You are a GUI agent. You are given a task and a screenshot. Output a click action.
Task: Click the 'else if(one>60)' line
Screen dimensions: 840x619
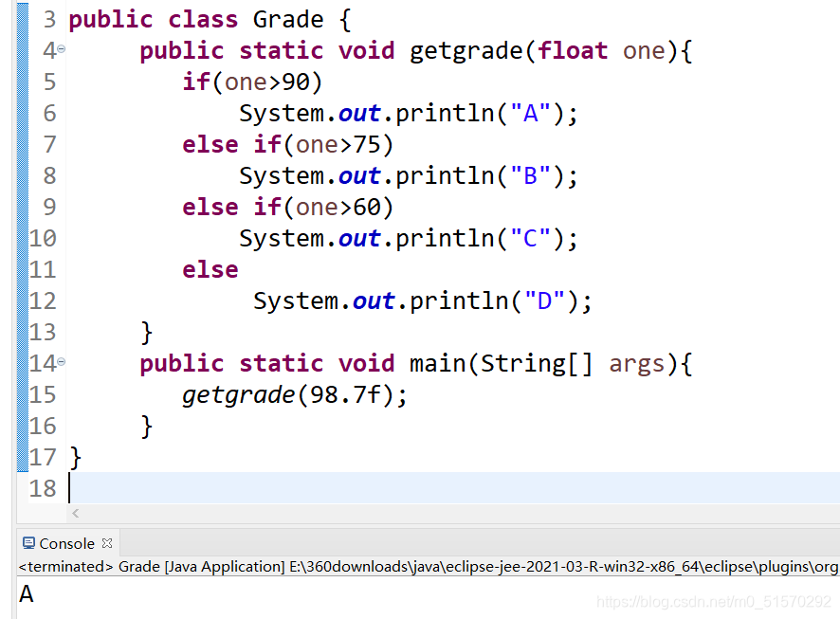tap(287, 208)
